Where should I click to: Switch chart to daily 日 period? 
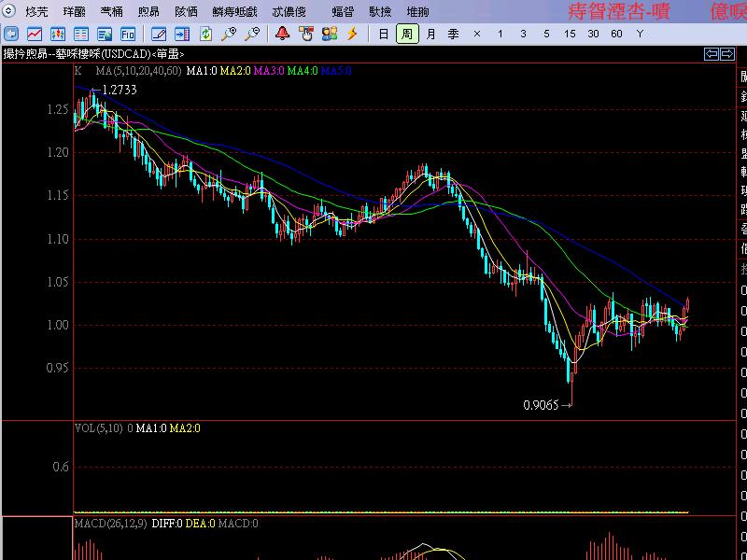382,35
